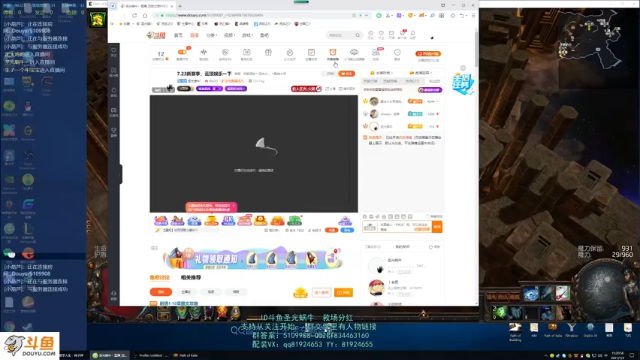Go to the browser home page
640x360 pixels.
click(x=145, y=16)
